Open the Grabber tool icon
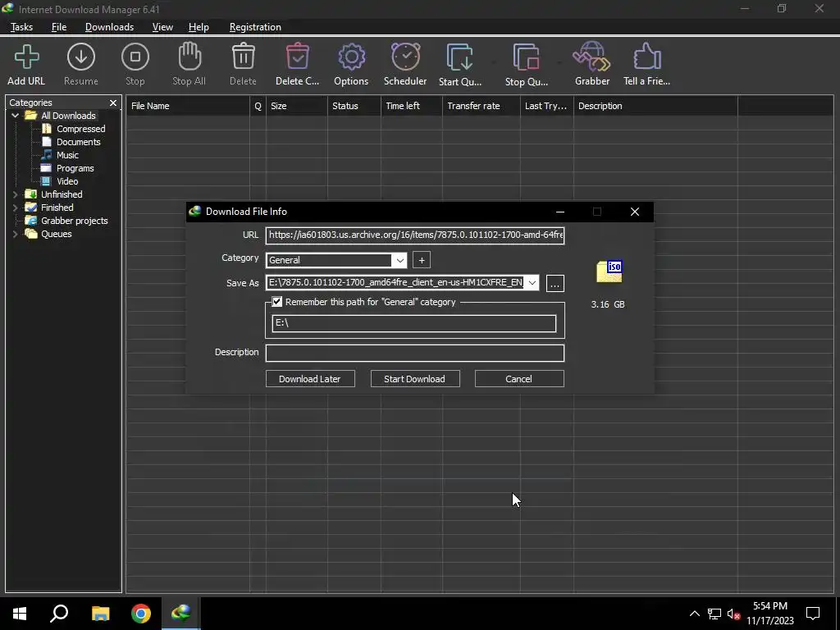 (x=591, y=57)
